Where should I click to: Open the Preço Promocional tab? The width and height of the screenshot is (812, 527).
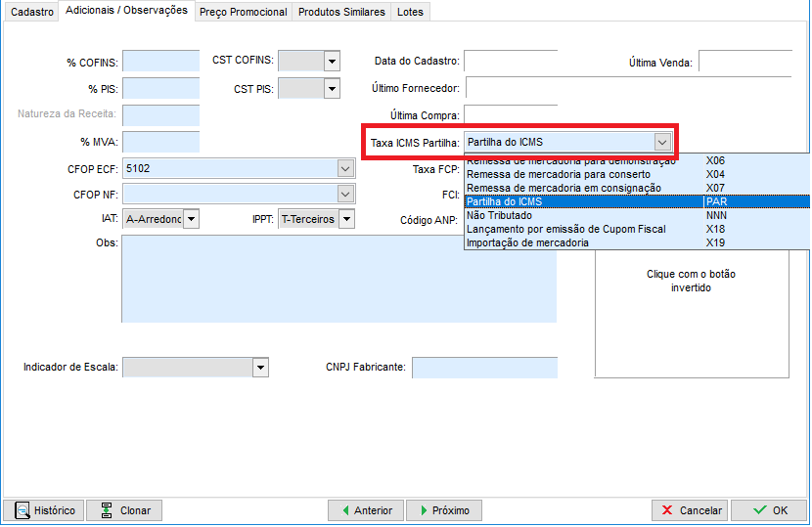click(x=243, y=12)
